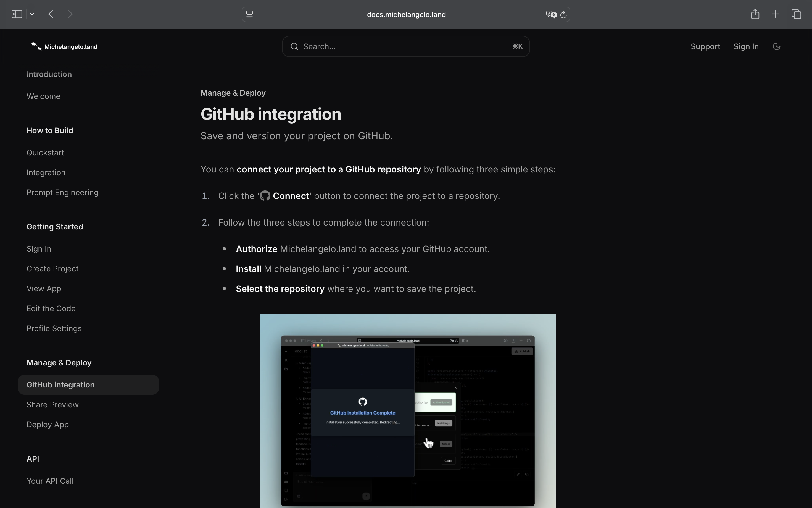
Task: Open the Quickstart page in sidebar
Action: (x=45, y=153)
